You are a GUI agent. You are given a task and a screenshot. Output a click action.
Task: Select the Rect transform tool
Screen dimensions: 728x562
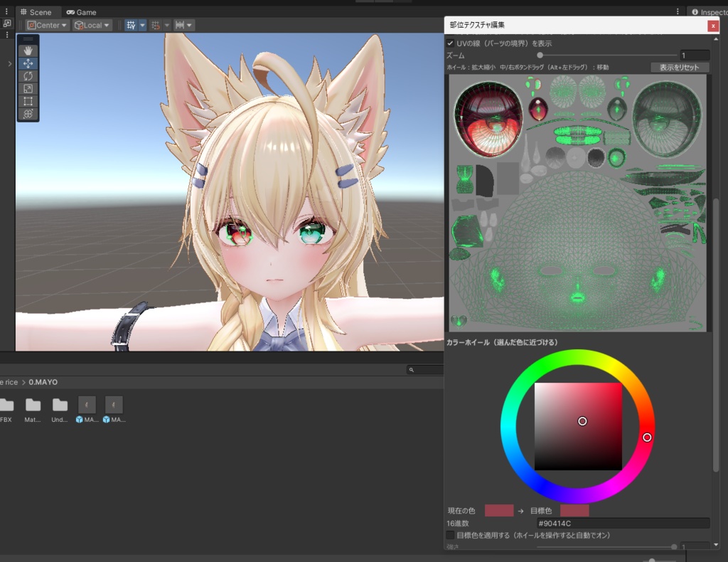[28, 101]
